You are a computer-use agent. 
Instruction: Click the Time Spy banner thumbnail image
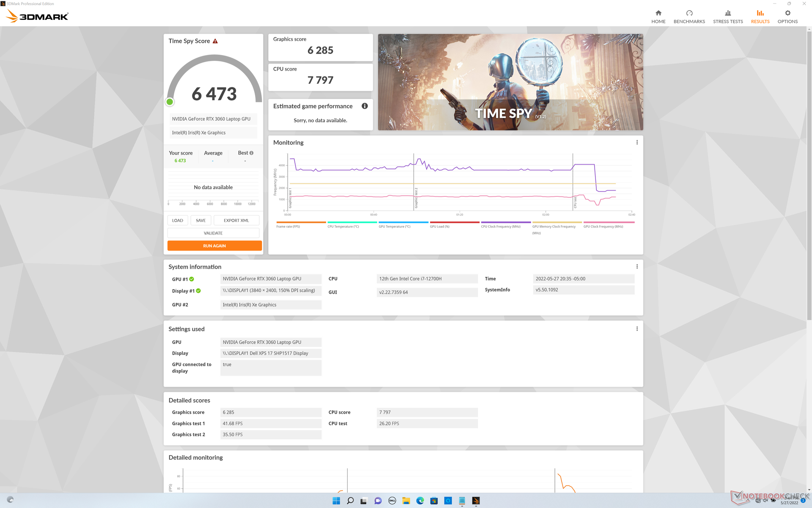pyautogui.click(x=510, y=82)
